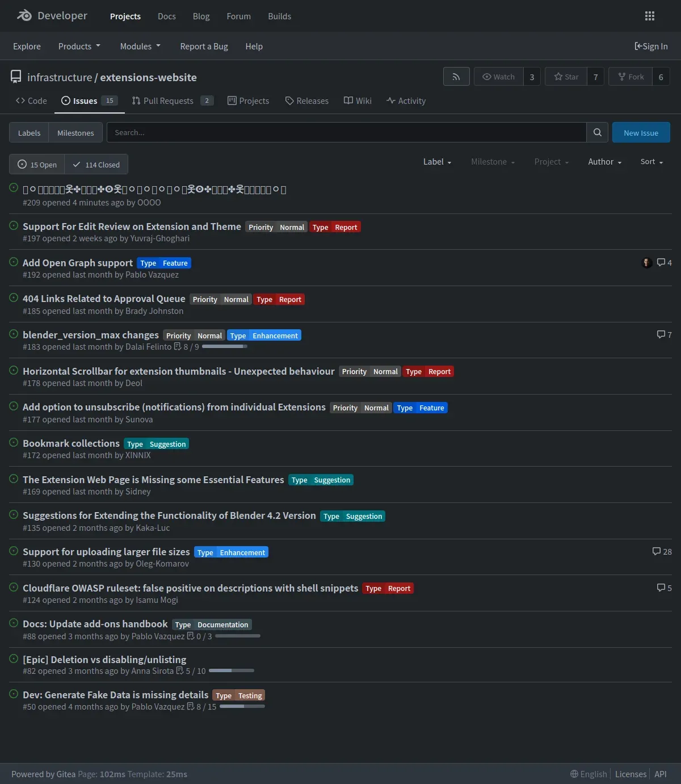
Task: Open the Sort dropdown
Action: (651, 162)
